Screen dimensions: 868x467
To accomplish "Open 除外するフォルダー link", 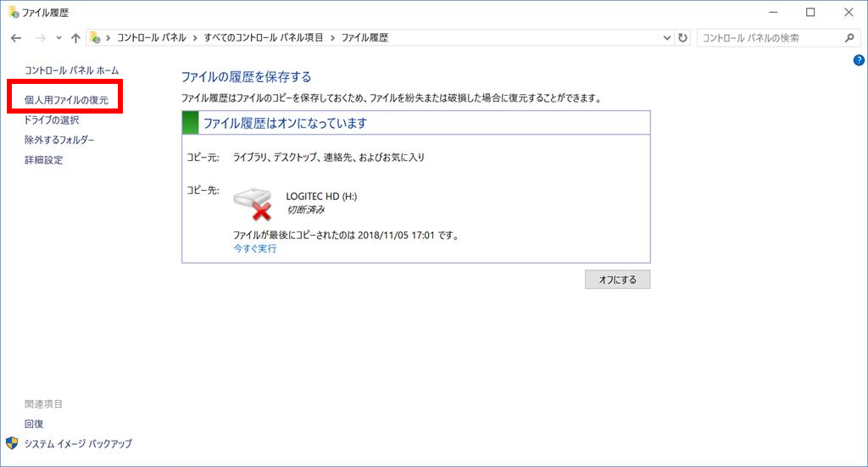I will 59,140.
